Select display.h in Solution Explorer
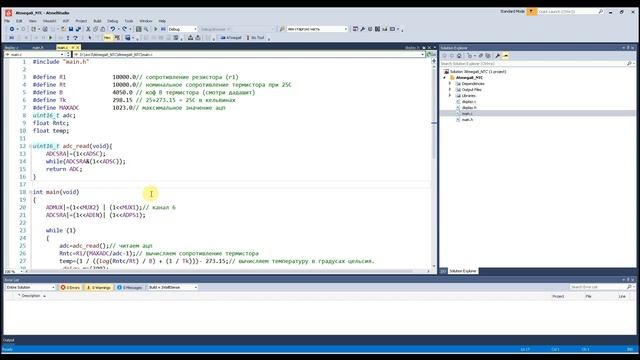Image resolution: width=640 pixels, height=360 pixels. [469, 107]
